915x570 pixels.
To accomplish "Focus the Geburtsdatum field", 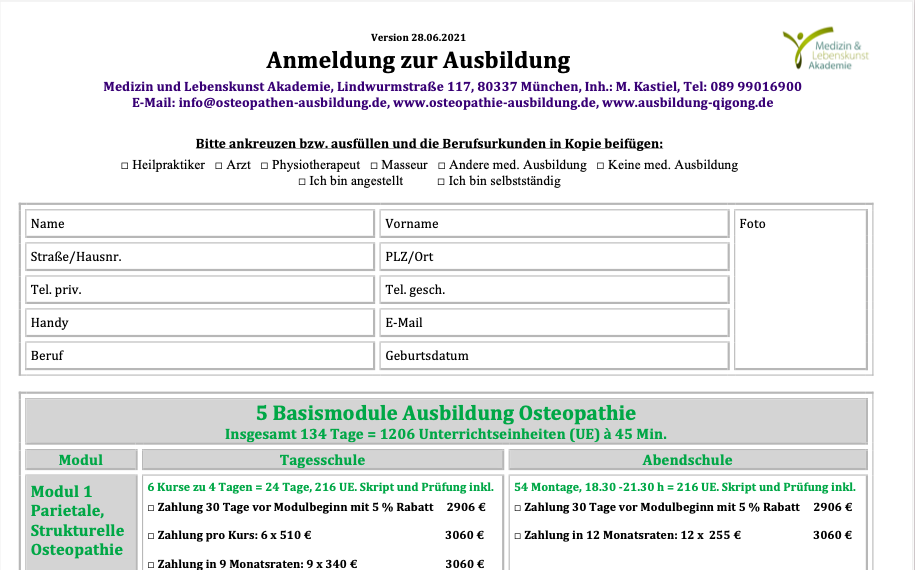I will (554, 355).
